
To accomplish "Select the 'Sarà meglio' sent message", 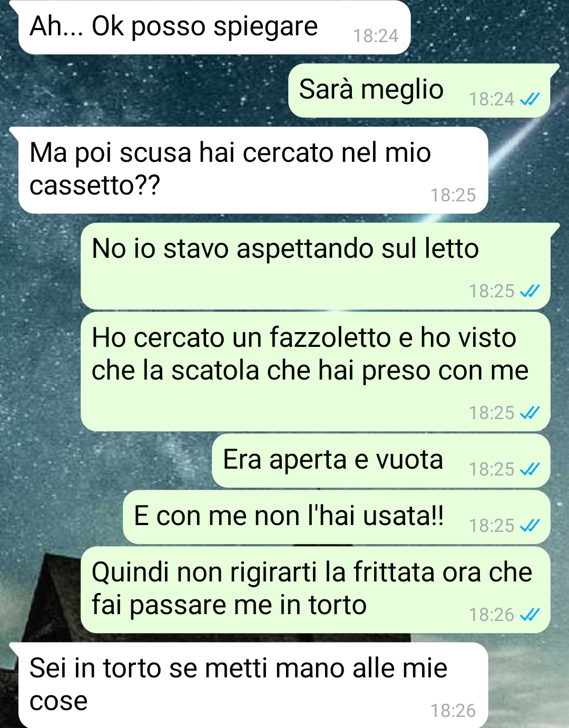I will [419, 91].
